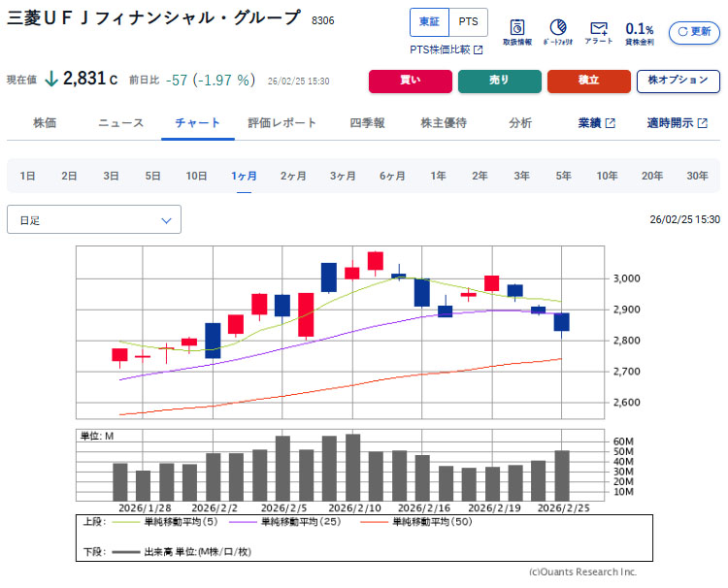Switch market to PTS
728x588 pixels.
coord(468,21)
